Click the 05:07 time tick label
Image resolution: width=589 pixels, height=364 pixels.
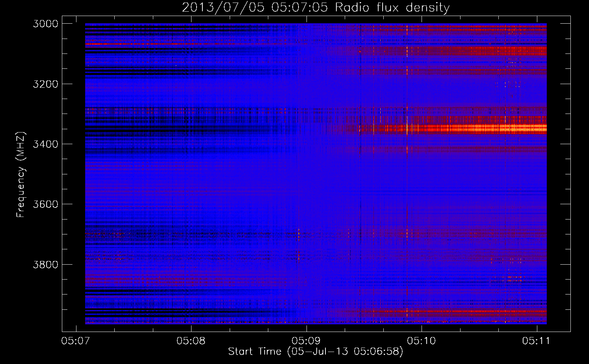point(75,341)
